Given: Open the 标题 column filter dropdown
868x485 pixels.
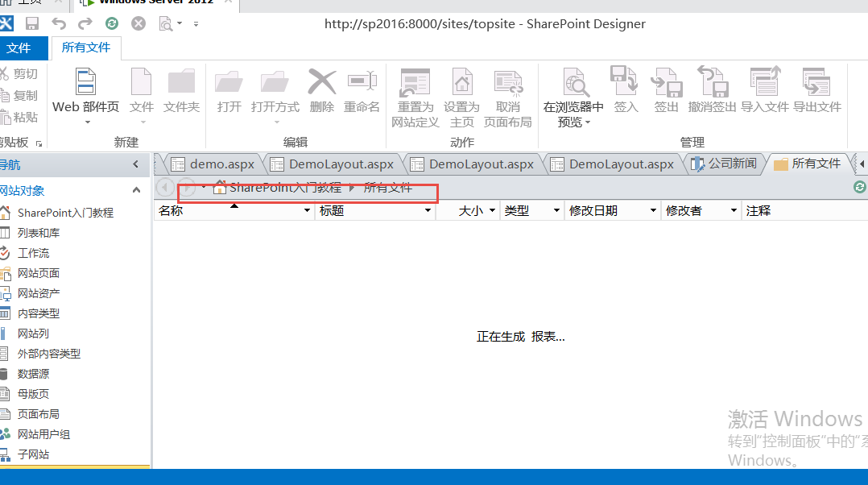Looking at the screenshot, I should (x=428, y=210).
